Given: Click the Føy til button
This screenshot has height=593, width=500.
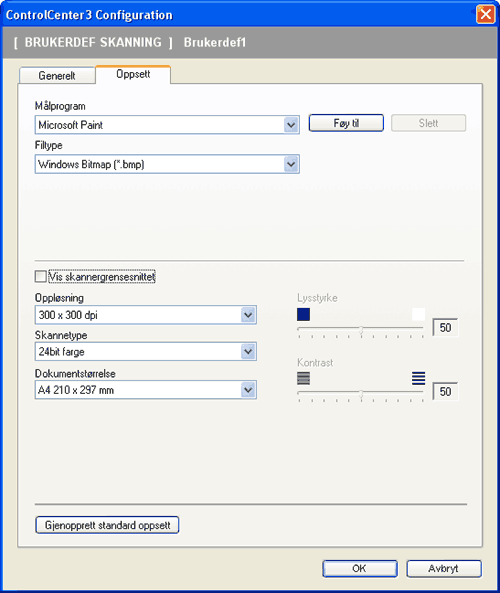Looking at the screenshot, I should click(346, 123).
